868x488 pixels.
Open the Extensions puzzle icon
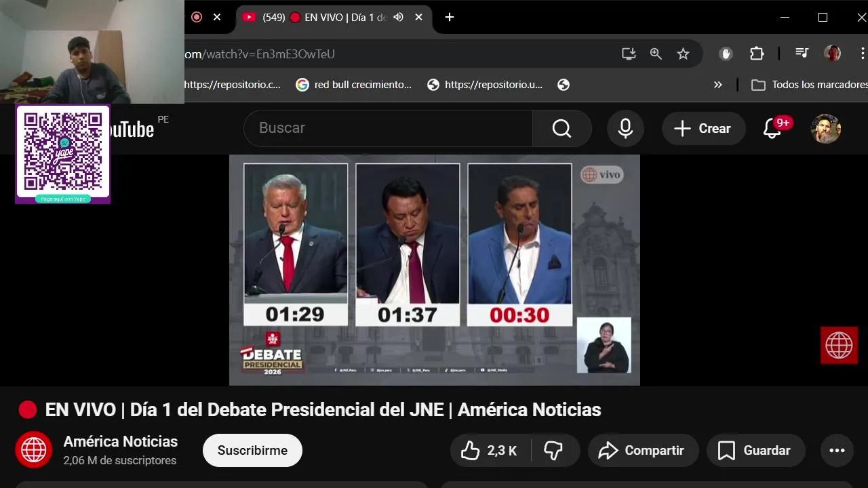pyautogui.click(x=757, y=54)
